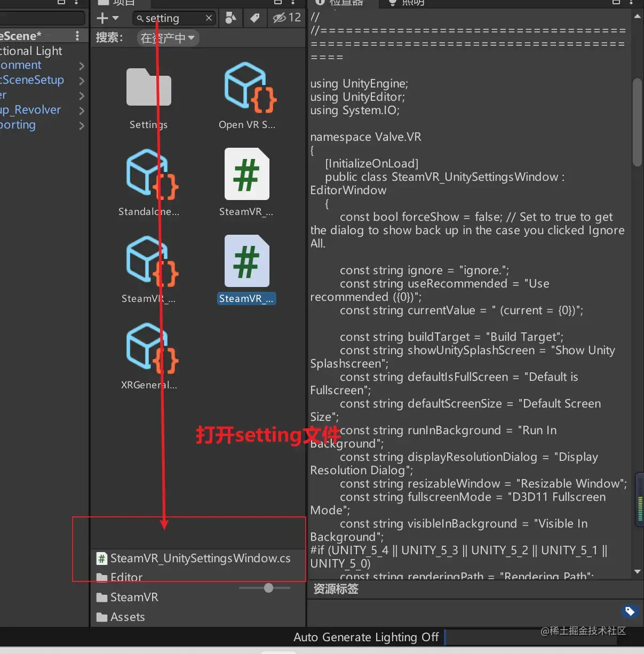Click the Inspector scroll up arrow
Viewport: 644px width, 654px height.
637,17
